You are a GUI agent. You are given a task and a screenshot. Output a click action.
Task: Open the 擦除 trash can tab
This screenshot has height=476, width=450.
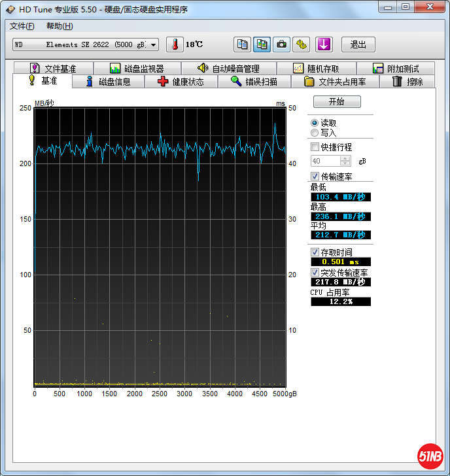407,82
